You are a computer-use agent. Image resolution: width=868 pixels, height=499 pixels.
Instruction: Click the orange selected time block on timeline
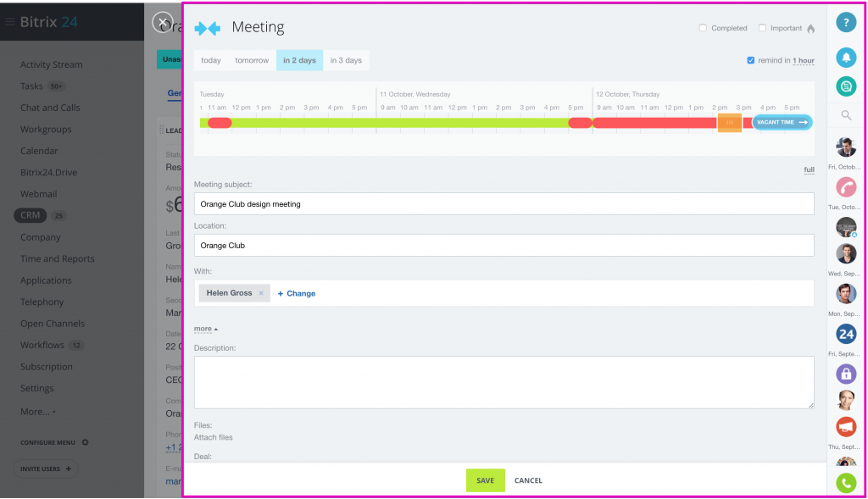coord(730,122)
